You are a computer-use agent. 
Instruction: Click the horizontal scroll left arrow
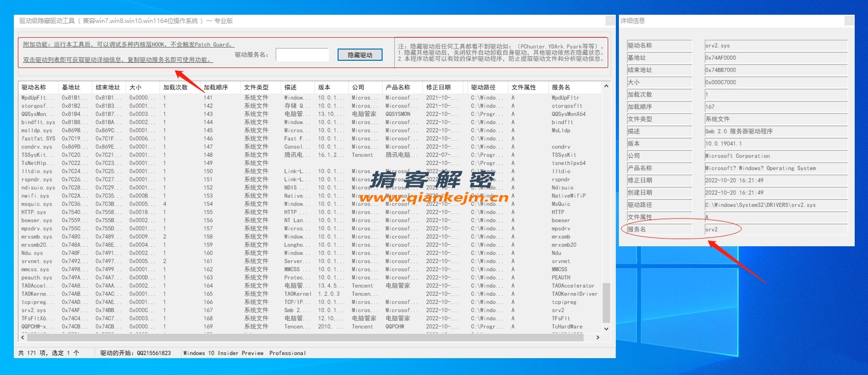coord(23,337)
